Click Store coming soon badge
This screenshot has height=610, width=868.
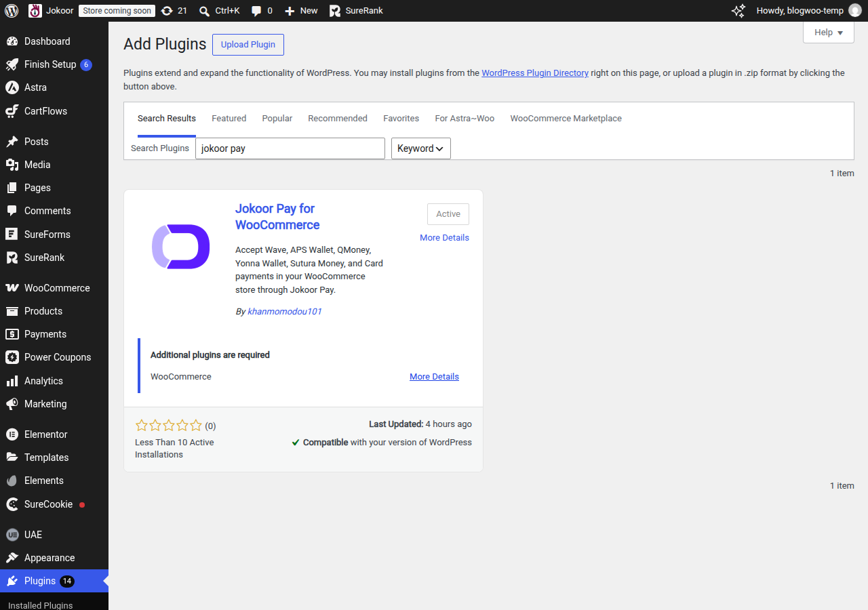117,11
